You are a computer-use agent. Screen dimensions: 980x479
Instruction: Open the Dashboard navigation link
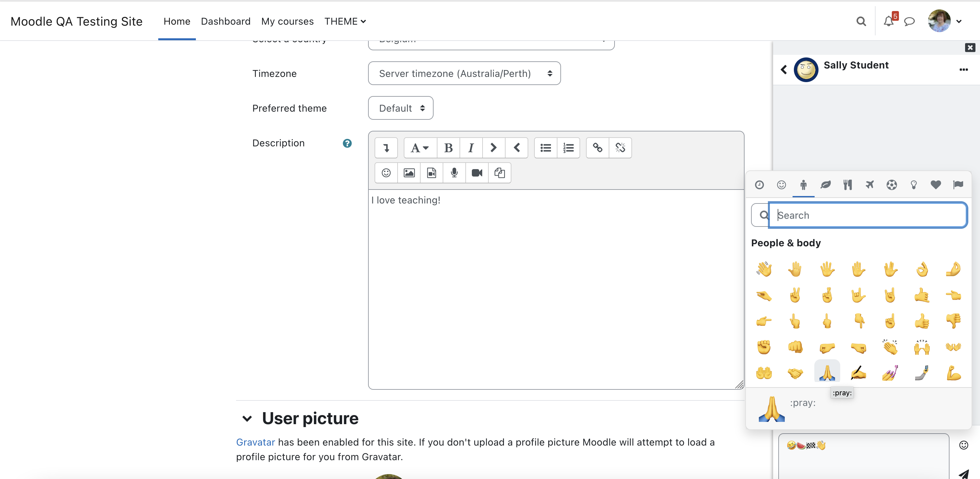click(226, 21)
